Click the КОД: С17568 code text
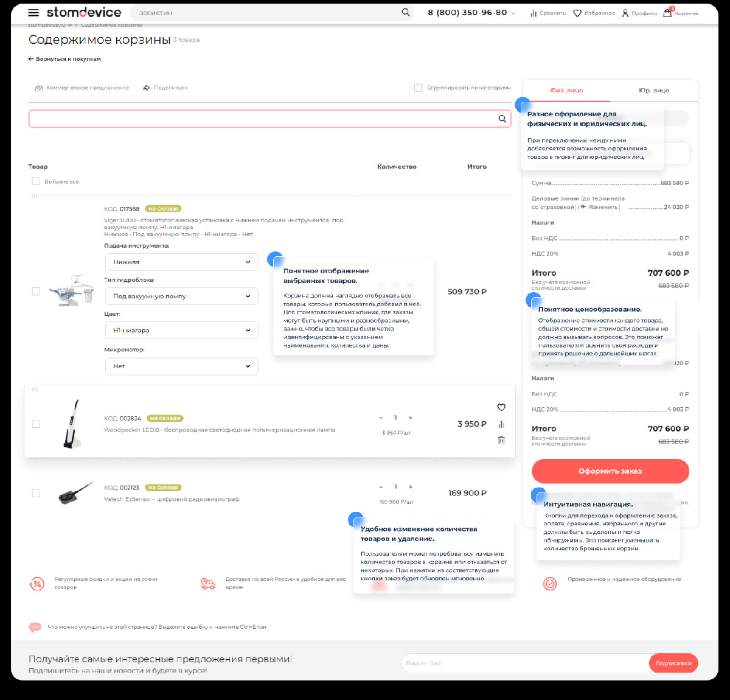Viewport: 730px width, 700px height. pyautogui.click(x=122, y=209)
